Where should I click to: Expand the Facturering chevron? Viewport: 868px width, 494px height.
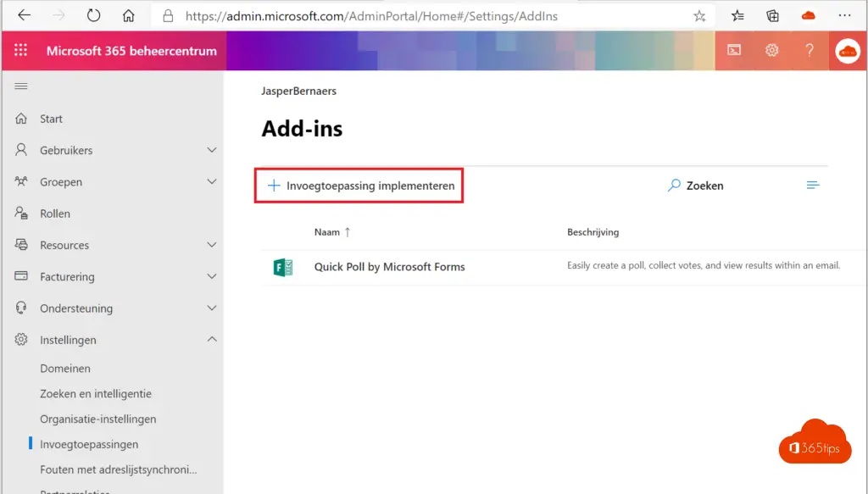pos(211,276)
